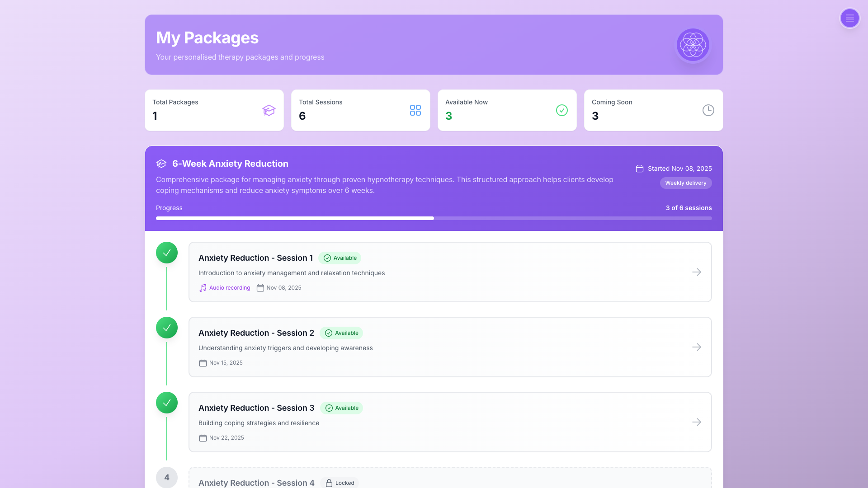Click the calendar icon beside Started date
Viewport: 868px width, 488px height.
point(639,169)
